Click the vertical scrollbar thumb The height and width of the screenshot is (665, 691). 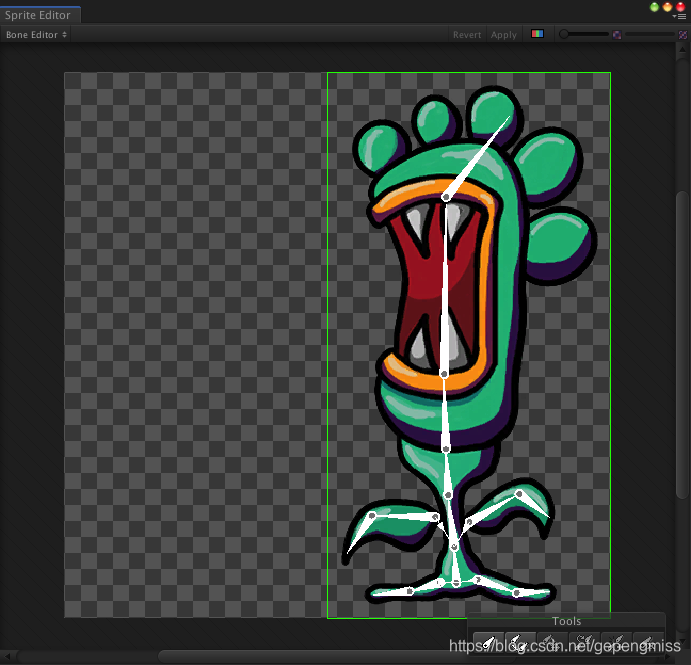[x=683, y=345]
